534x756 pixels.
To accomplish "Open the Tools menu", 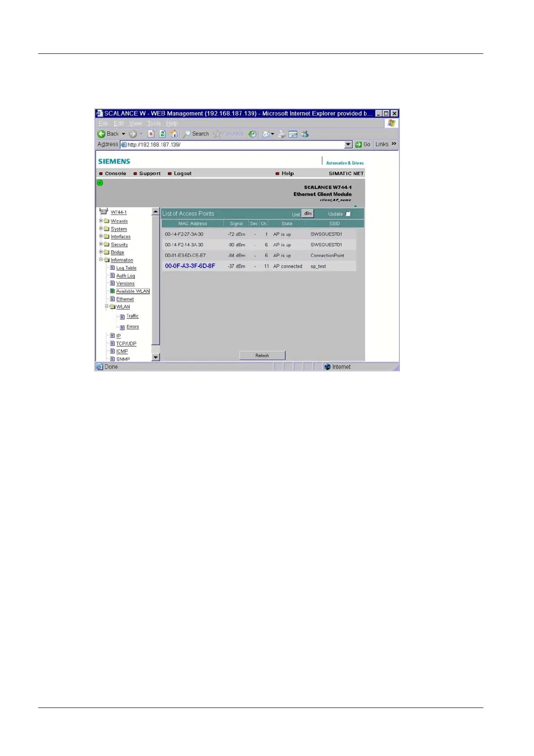I will (x=154, y=123).
